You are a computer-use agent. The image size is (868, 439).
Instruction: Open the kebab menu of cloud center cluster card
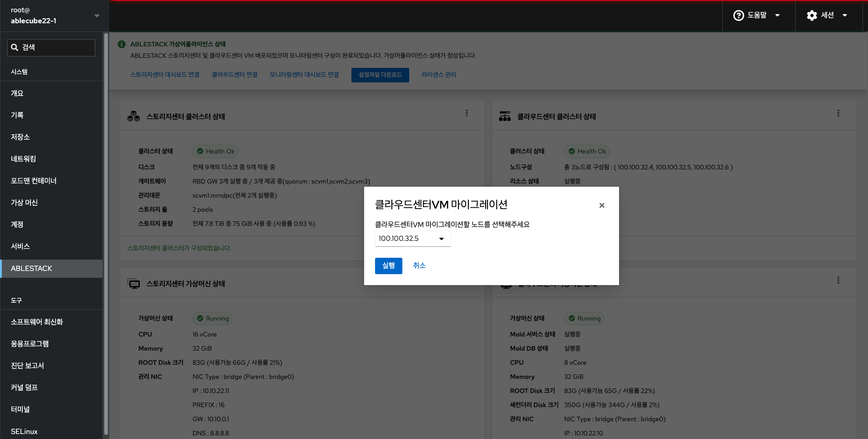tap(838, 113)
